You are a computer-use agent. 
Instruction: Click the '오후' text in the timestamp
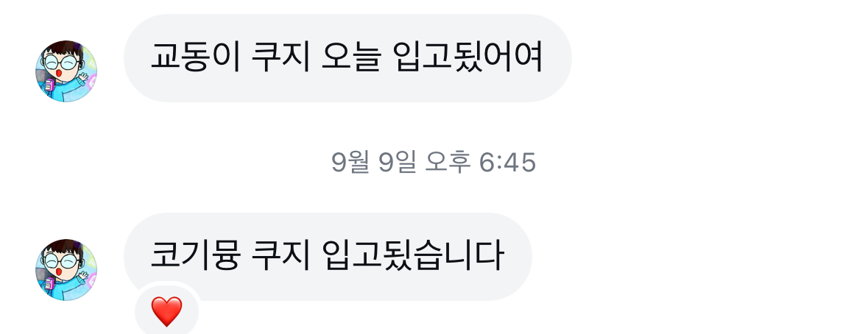pos(448,163)
